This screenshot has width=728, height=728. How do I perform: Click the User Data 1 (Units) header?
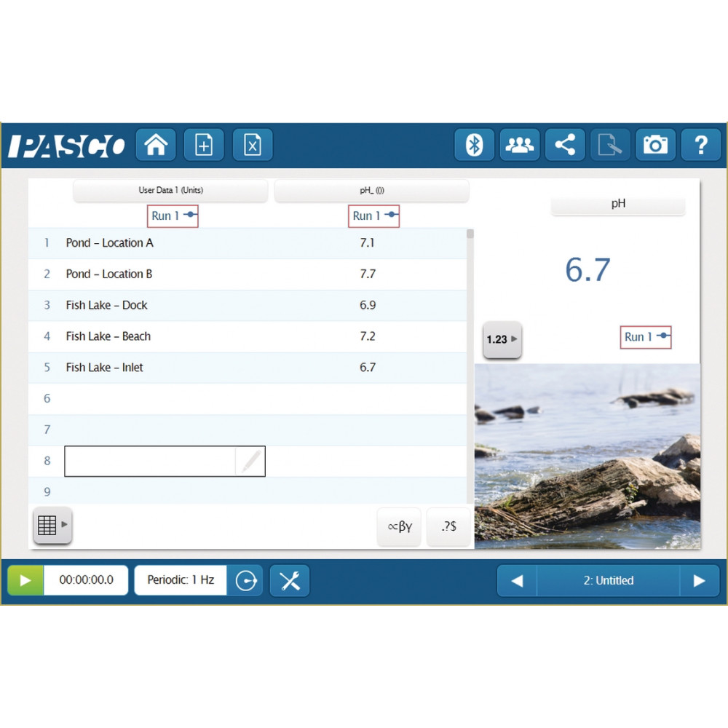point(170,191)
